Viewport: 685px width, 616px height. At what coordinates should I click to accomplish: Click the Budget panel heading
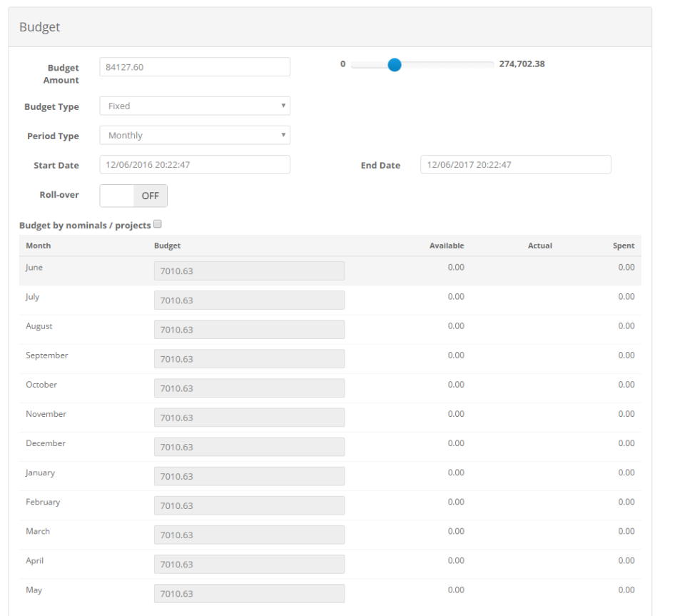[40, 27]
